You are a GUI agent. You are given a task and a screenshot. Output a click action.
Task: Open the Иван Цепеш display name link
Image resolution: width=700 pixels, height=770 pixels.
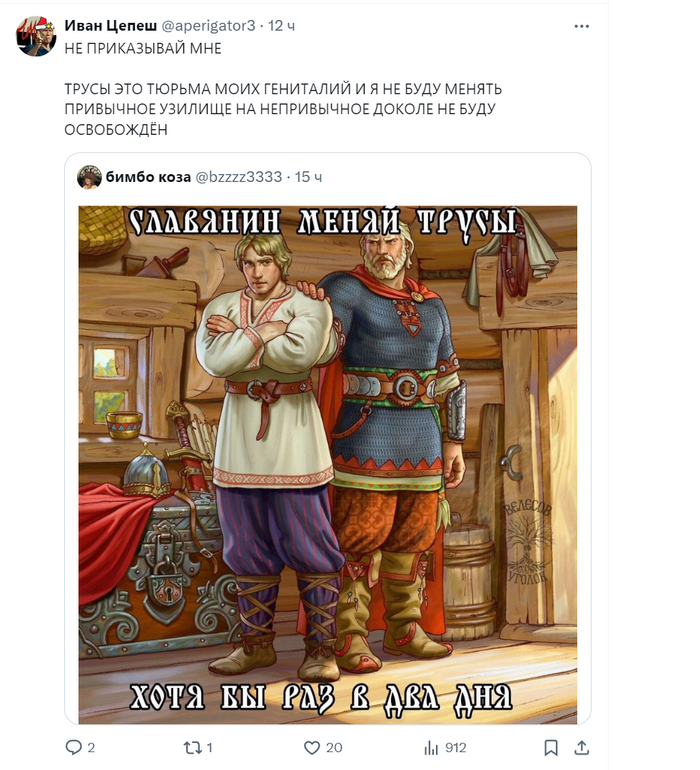[111, 26]
